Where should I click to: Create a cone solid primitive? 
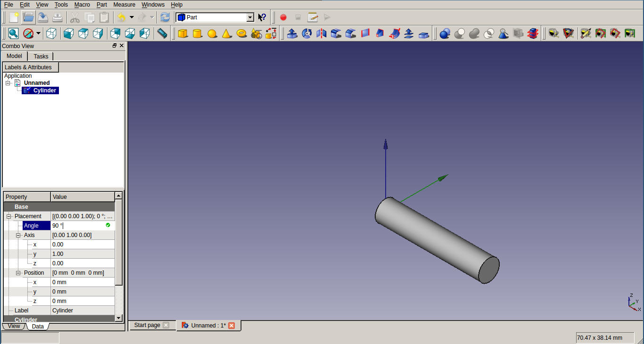[x=227, y=33]
